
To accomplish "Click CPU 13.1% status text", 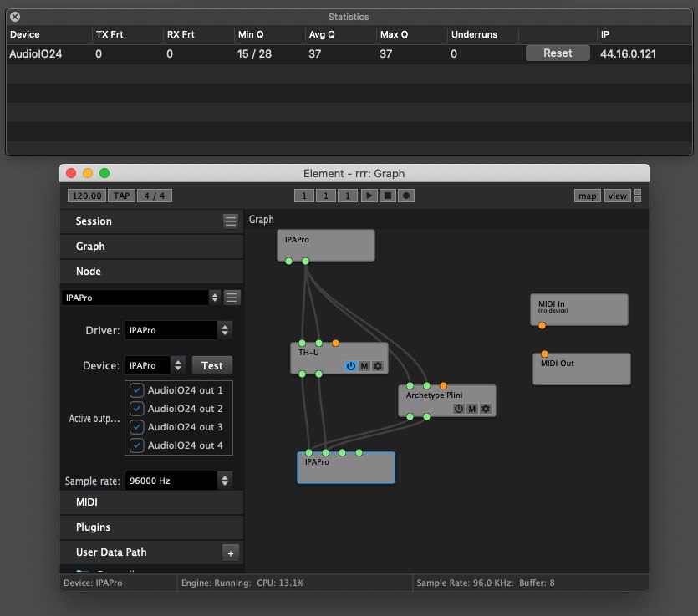I will 280,583.
